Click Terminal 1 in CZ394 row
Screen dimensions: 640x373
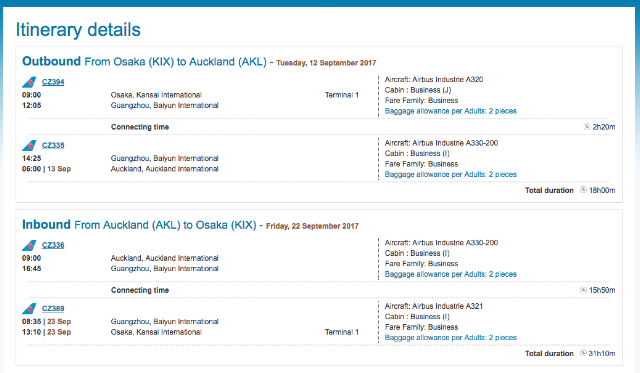click(342, 95)
